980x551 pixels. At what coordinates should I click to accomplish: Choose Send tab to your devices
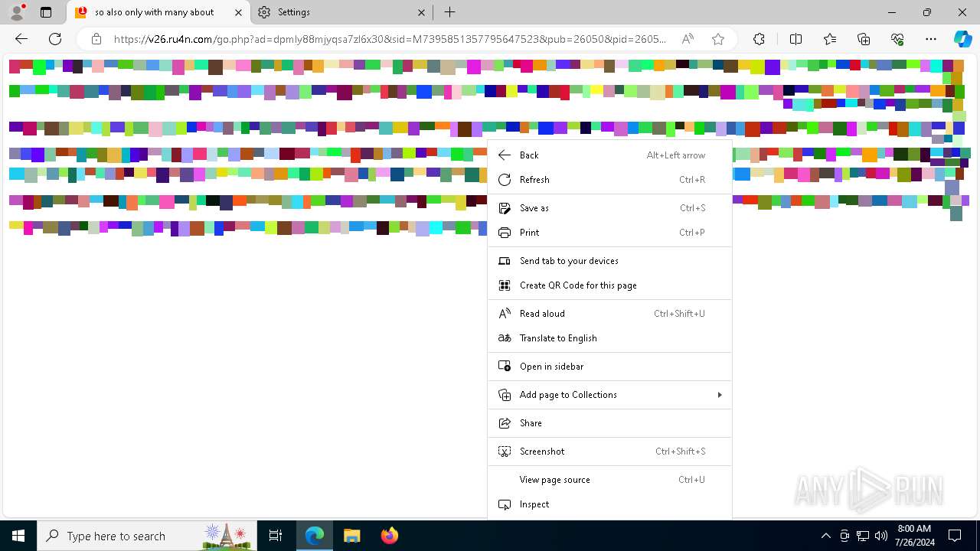tap(609, 261)
